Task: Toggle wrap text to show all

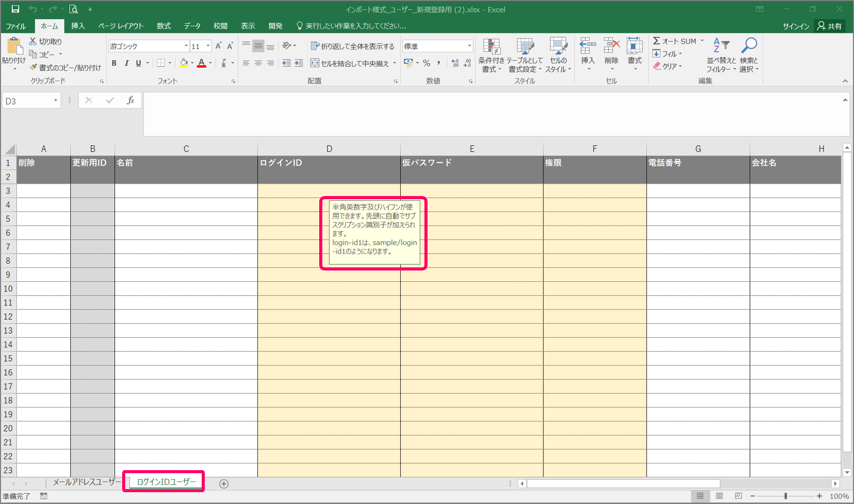Action: coord(353,46)
